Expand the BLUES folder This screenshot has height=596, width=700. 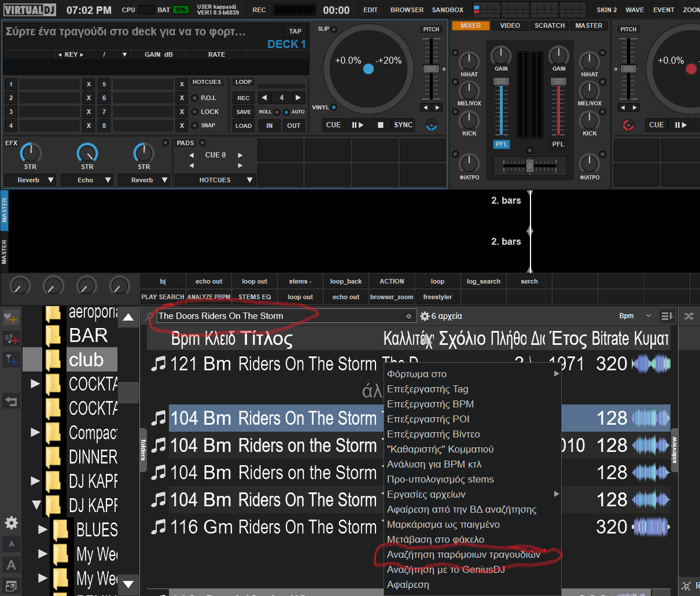pyautogui.click(x=43, y=529)
